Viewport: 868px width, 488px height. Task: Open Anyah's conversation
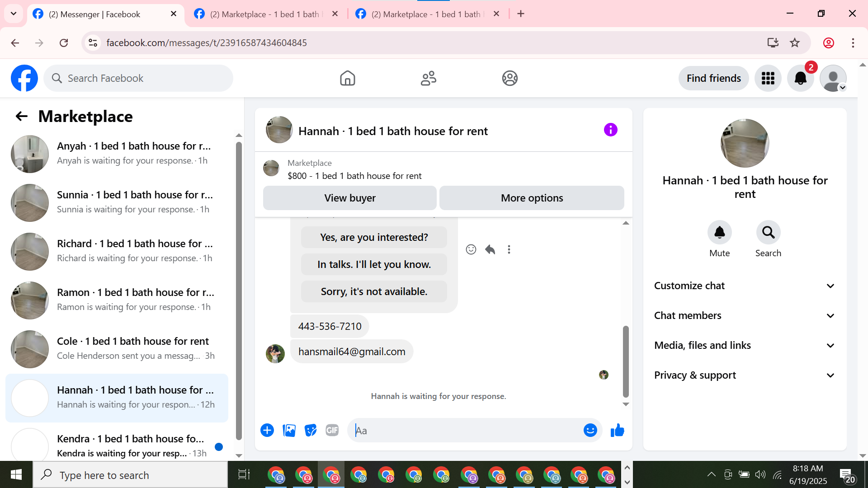click(x=118, y=154)
